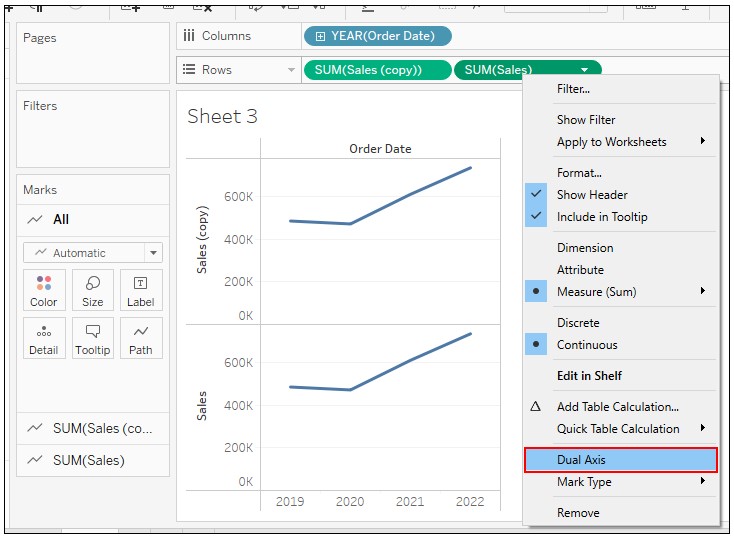Open the Detail marks card
This screenshot has width=734, height=539.
pyautogui.click(x=44, y=338)
